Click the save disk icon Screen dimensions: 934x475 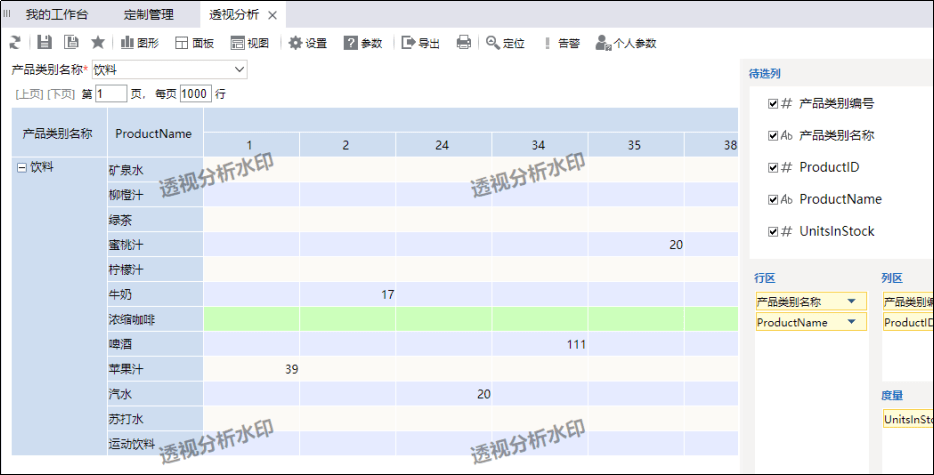tap(45, 42)
